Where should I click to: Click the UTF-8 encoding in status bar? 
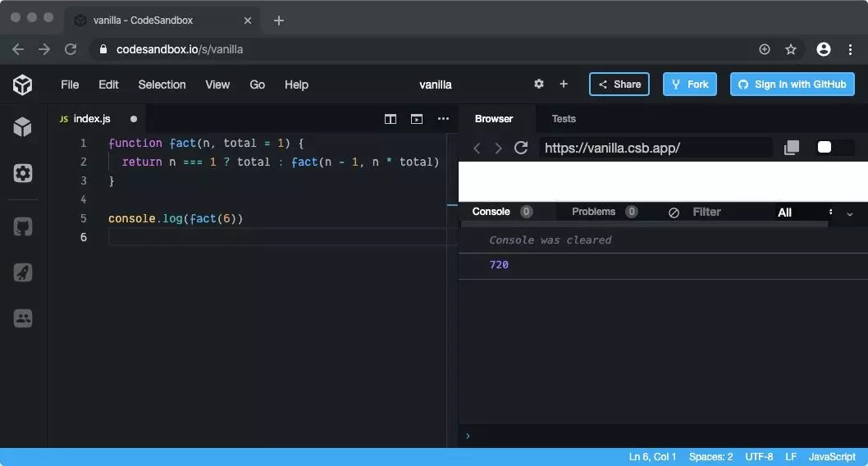758,457
